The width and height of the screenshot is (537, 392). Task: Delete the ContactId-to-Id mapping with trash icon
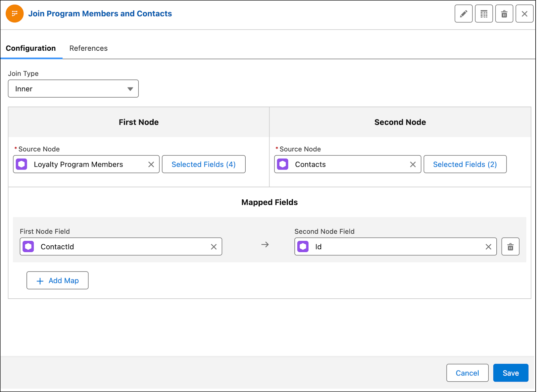[x=510, y=246]
